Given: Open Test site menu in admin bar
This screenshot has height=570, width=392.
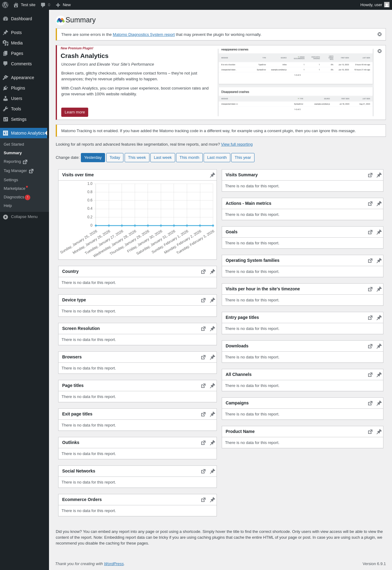Looking at the screenshot, I should (24, 5).
